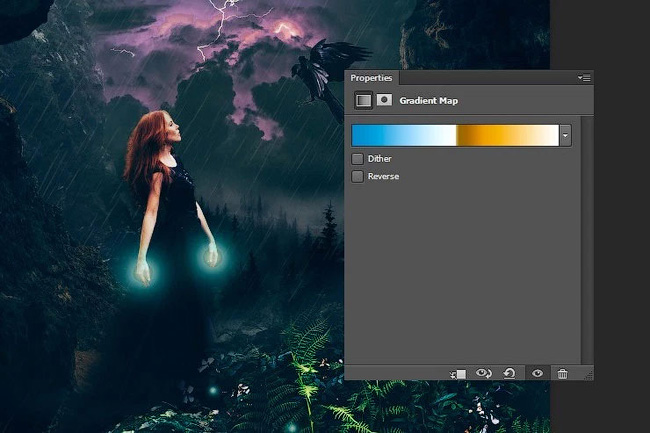Delete this adjustment layer trash icon
The width and height of the screenshot is (650, 433).
tap(562, 374)
